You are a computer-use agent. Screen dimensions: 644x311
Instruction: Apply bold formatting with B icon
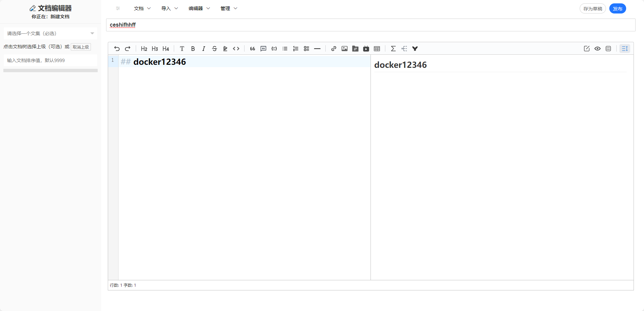tap(193, 49)
